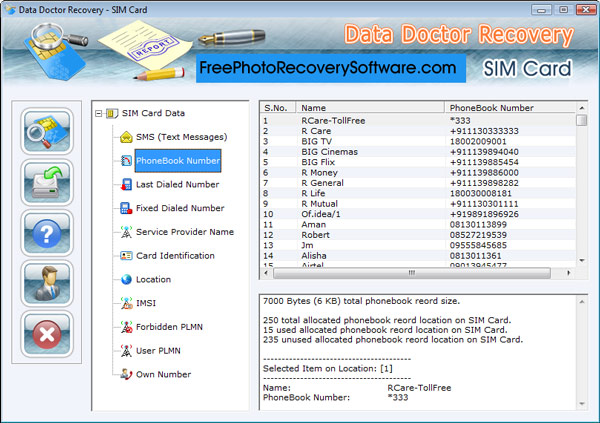
Task: Select the Robert contact row
Action: [418, 235]
